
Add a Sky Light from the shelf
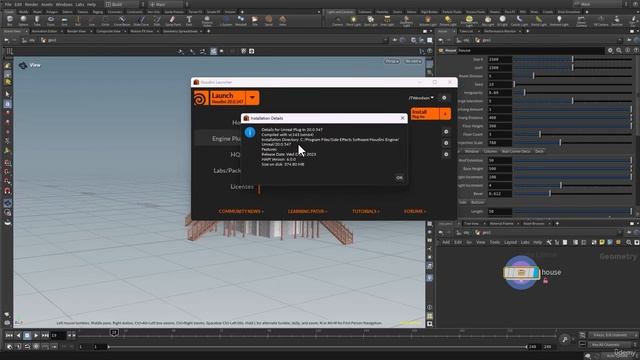pos(488,20)
